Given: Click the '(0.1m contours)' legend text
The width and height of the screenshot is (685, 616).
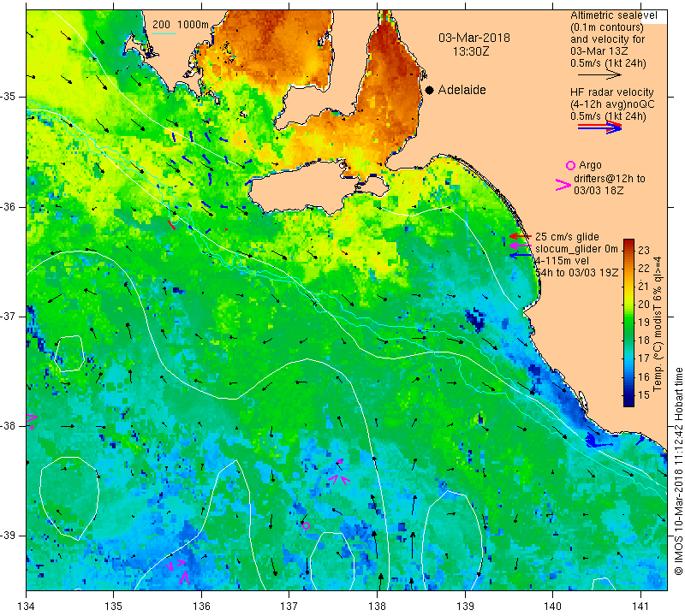Looking at the screenshot, I should (x=606, y=27).
